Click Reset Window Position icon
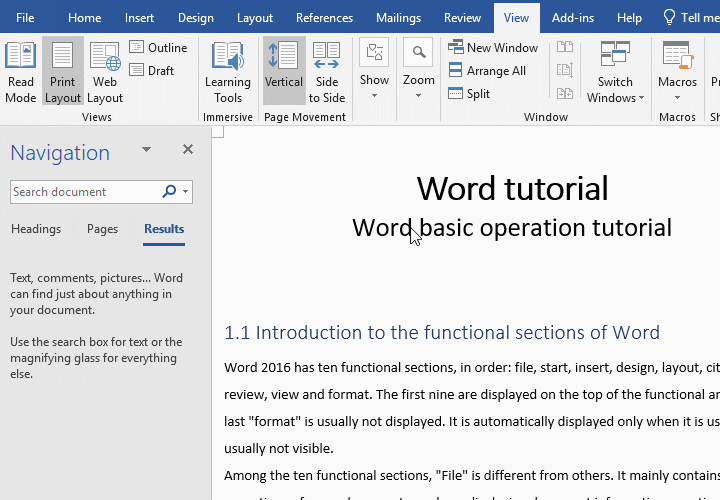Viewport: 720px width, 500px height. (x=565, y=93)
